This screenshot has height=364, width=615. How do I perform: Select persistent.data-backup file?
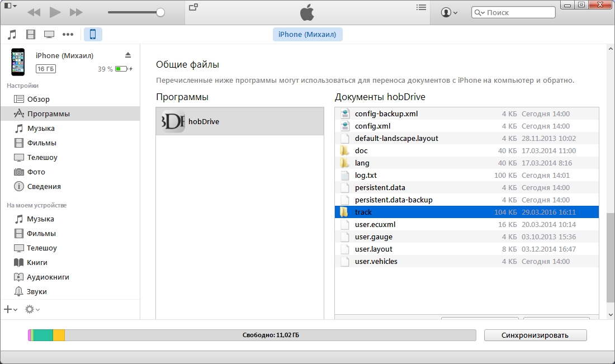467,200
